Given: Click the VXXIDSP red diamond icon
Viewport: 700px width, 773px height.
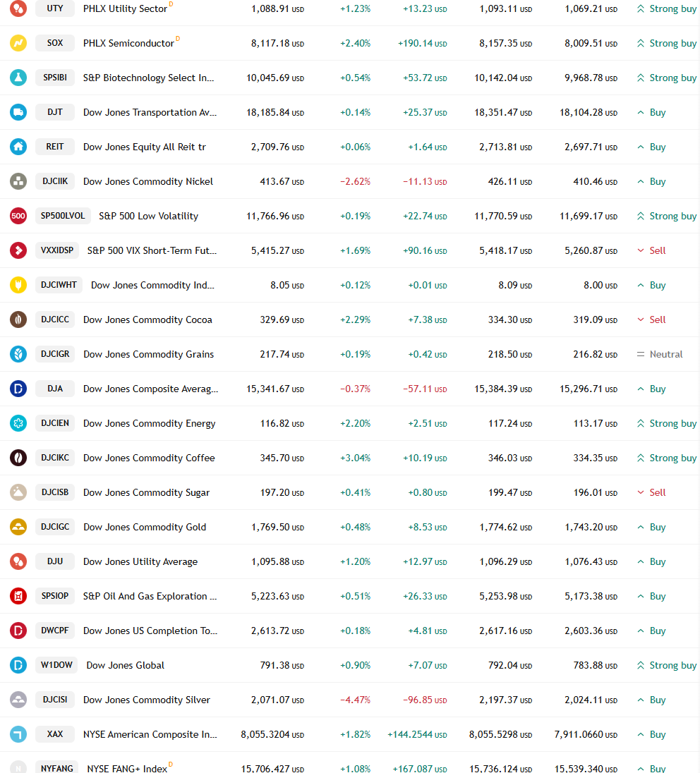Looking at the screenshot, I should coord(18,250).
